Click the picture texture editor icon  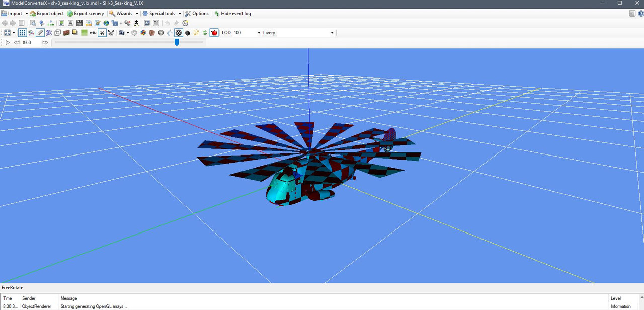click(89, 23)
